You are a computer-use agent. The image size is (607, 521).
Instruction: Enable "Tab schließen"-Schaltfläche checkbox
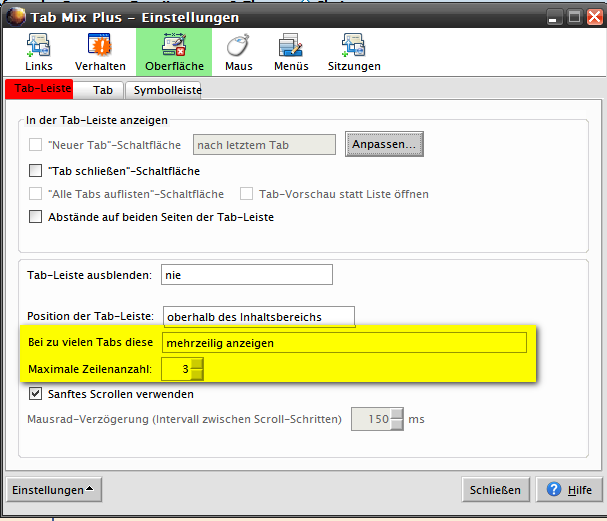[x=35, y=170]
